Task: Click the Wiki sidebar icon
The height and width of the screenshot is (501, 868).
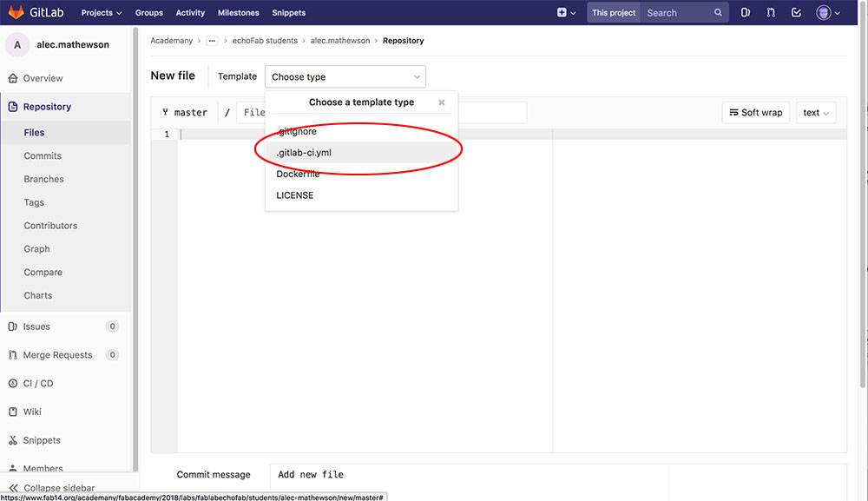Action: tap(13, 412)
